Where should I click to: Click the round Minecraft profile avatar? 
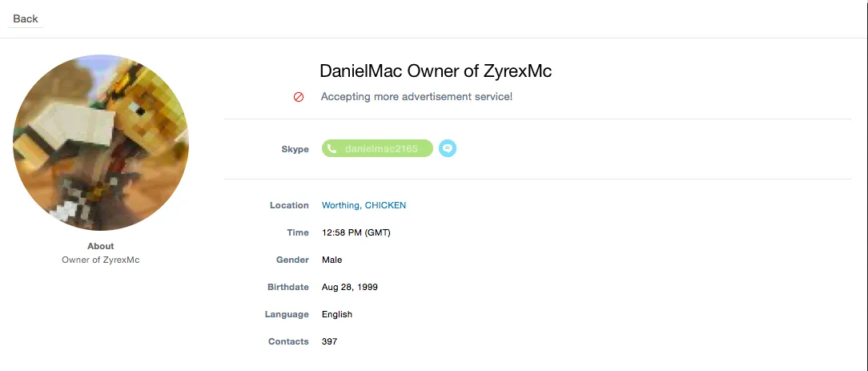pyautogui.click(x=101, y=143)
